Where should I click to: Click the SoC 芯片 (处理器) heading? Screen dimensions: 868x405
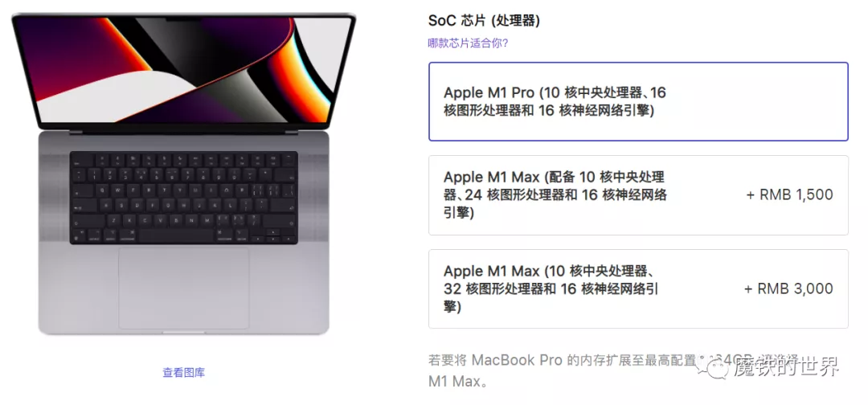point(484,21)
